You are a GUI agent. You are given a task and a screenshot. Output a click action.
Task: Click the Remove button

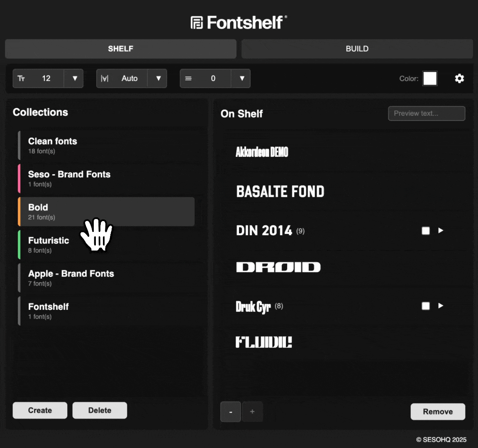(438, 412)
